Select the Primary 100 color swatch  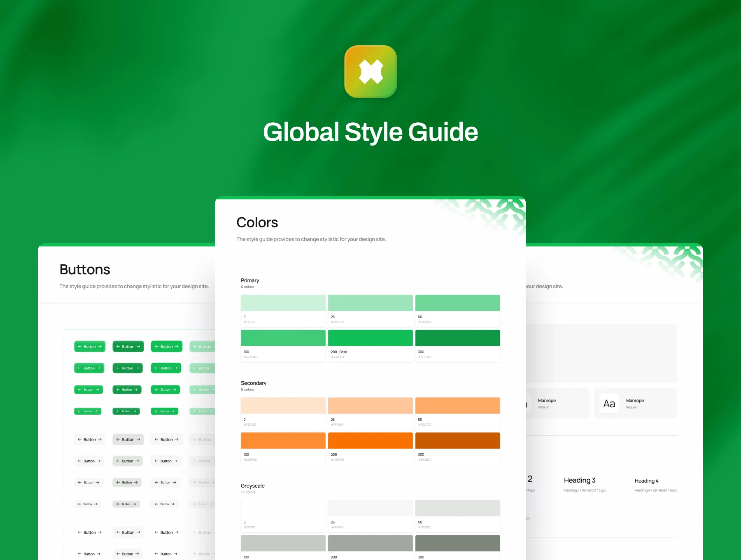click(283, 338)
